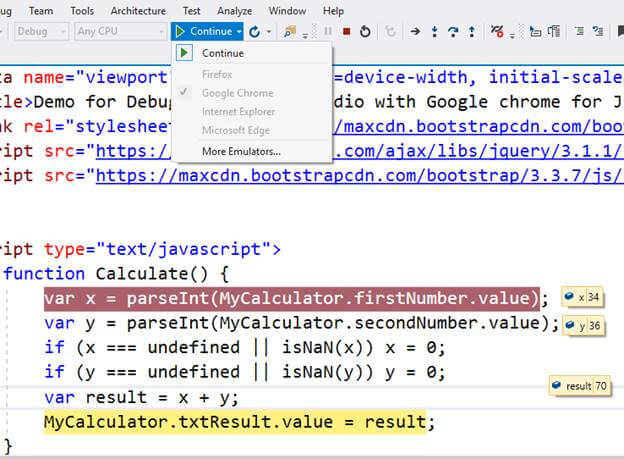This screenshot has width=624, height=459.
Task: Open the Any CPU platform dropdown
Action: [x=120, y=31]
